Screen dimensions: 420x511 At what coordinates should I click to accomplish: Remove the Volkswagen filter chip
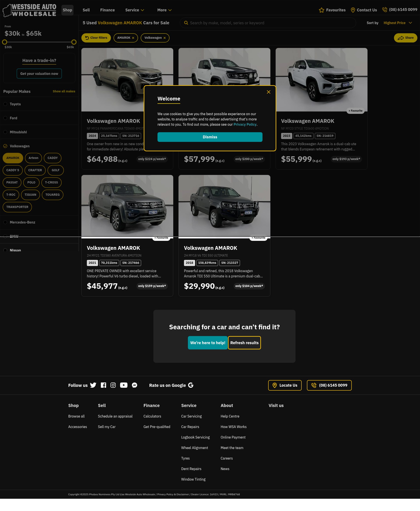pos(164,38)
